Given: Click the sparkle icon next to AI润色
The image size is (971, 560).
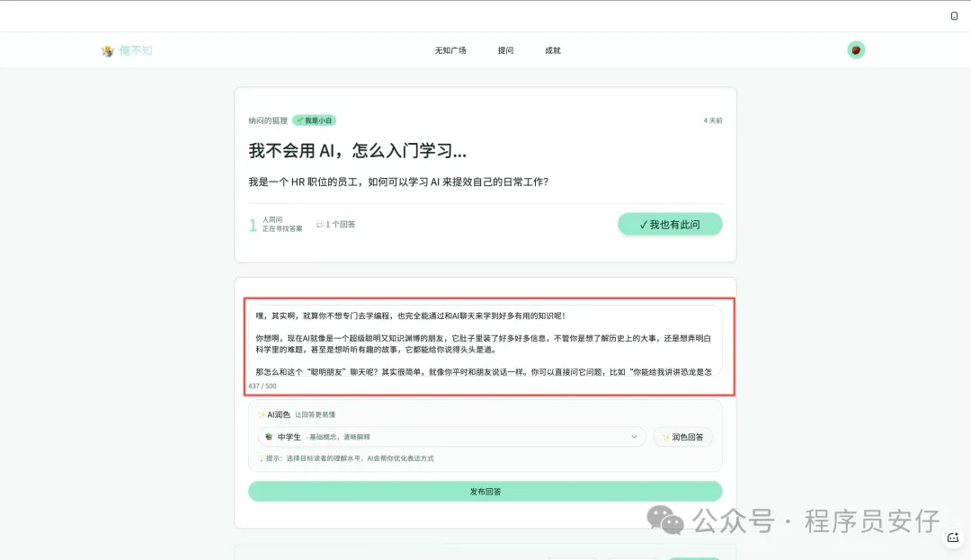Looking at the screenshot, I should [x=261, y=415].
